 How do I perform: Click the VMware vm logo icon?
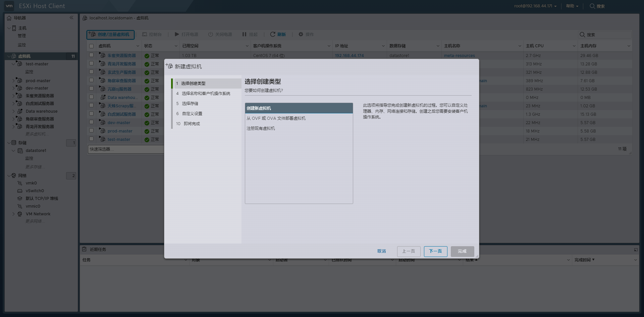coord(9,6)
